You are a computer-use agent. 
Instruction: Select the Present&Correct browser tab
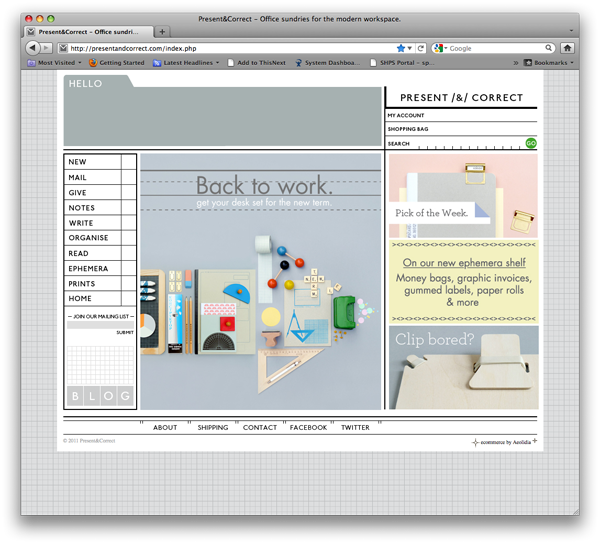tap(89, 32)
